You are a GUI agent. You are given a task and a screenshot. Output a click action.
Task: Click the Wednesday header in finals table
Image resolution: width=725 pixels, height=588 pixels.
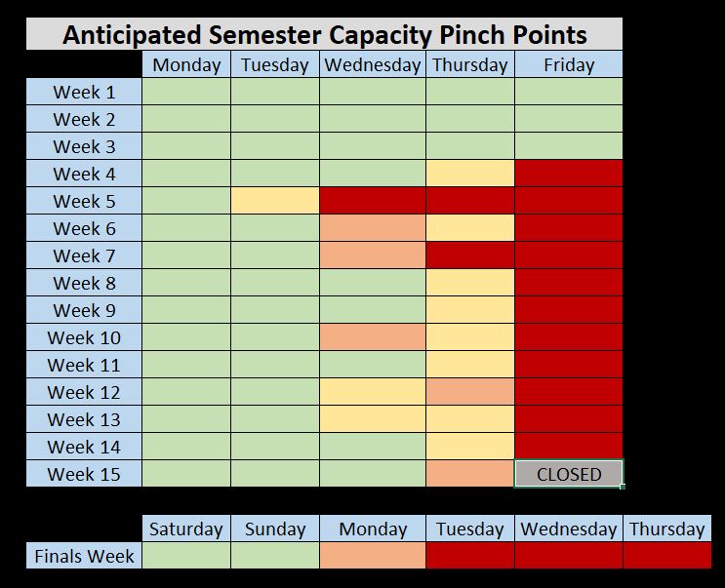(569, 529)
